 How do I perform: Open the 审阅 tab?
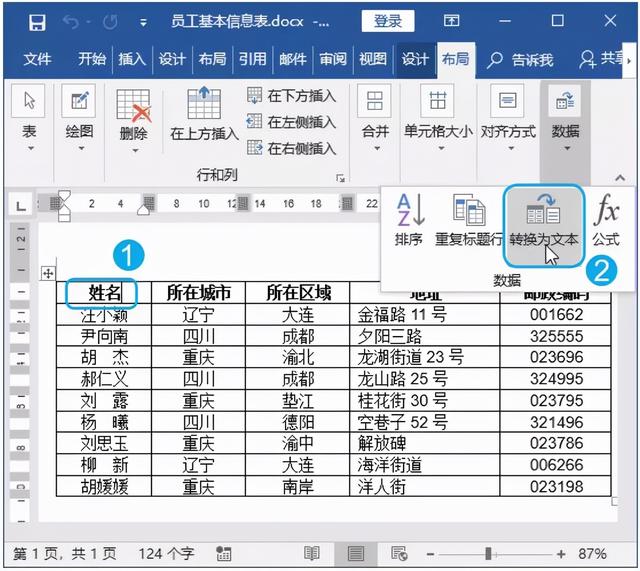[333, 59]
